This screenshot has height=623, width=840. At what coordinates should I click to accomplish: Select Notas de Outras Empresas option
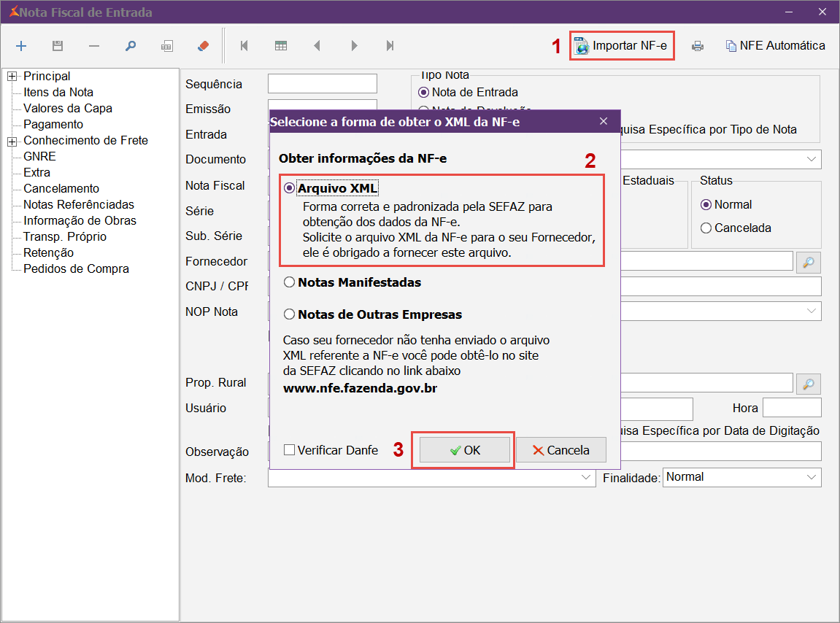coord(289,314)
